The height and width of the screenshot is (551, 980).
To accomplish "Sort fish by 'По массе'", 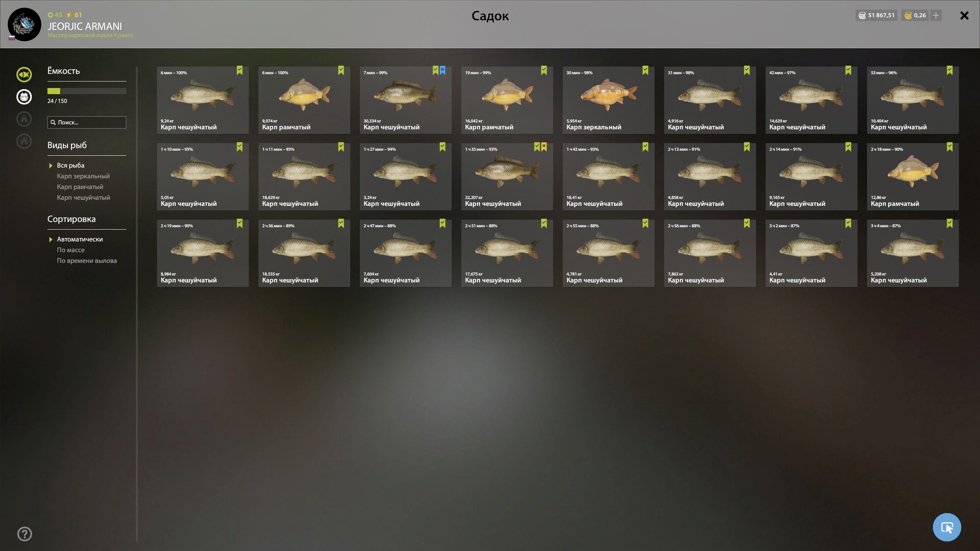I will click(71, 250).
